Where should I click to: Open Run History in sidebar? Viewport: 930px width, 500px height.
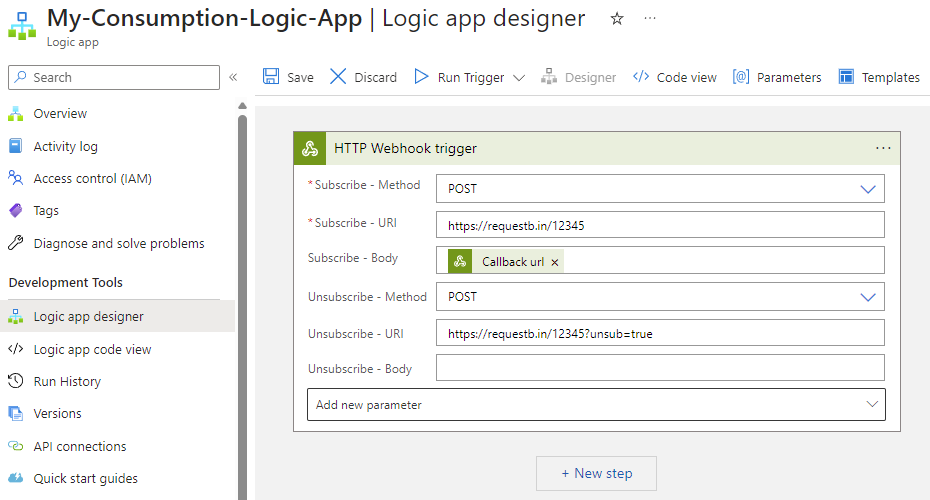point(67,381)
